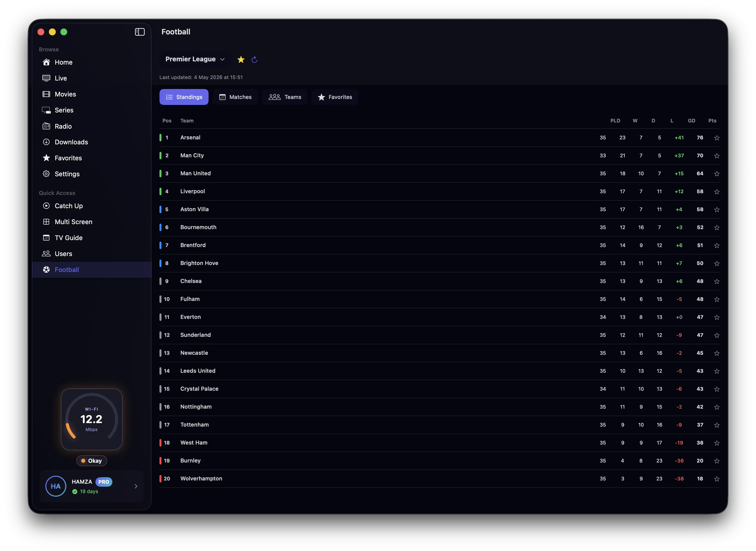
Task: Toggle Liverpool's favorite star
Action: pyautogui.click(x=717, y=192)
